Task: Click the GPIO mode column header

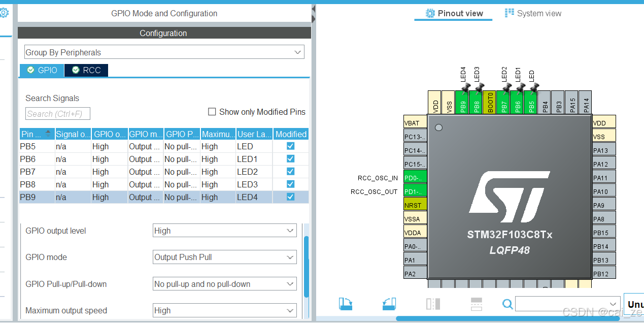Action: (x=146, y=134)
